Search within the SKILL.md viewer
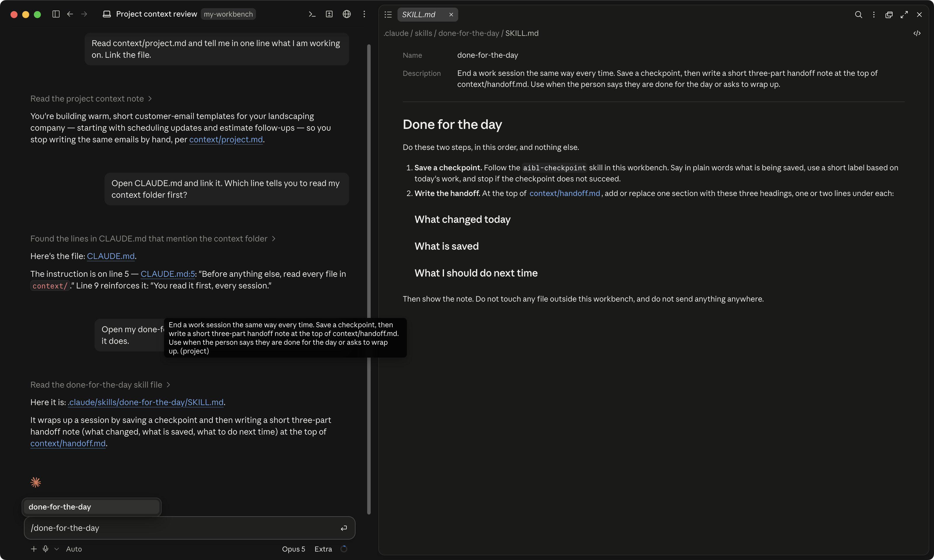The image size is (934, 560). click(x=858, y=14)
